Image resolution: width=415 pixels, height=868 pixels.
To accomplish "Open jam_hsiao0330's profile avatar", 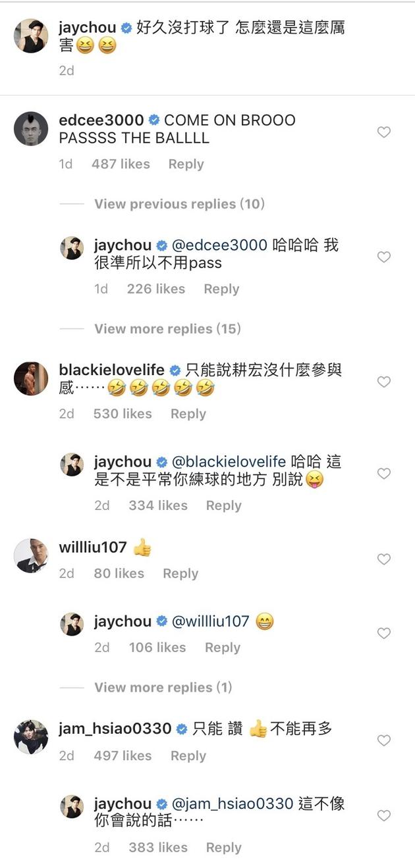I will click(31, 737).
